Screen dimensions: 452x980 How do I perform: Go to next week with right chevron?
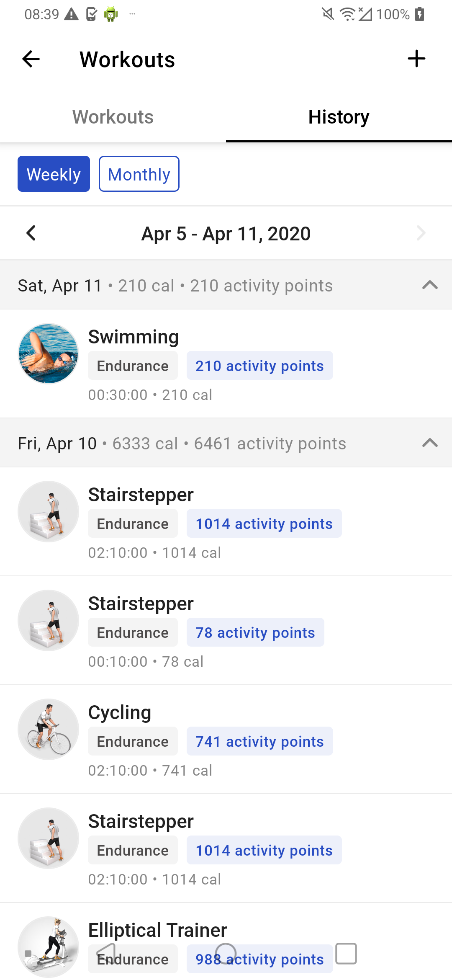421,233
